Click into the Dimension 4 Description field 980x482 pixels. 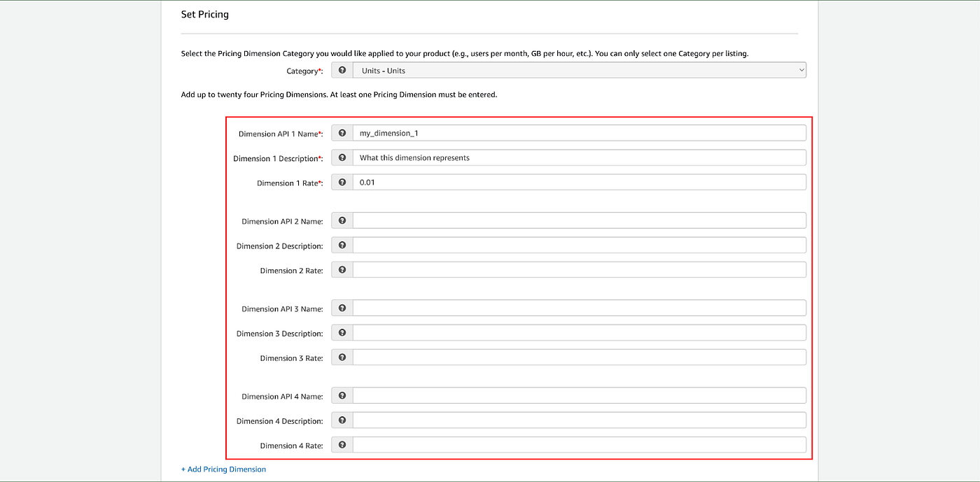(x=580, y=420)
